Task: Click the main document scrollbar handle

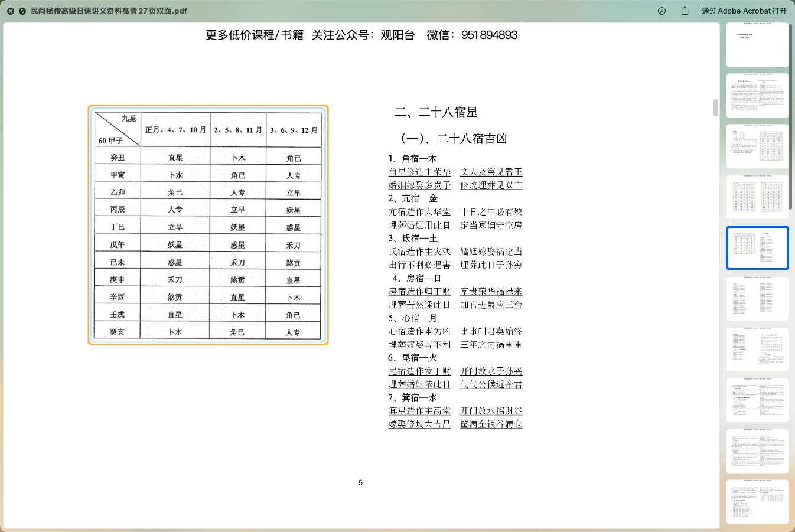Action: coord(716,108)
